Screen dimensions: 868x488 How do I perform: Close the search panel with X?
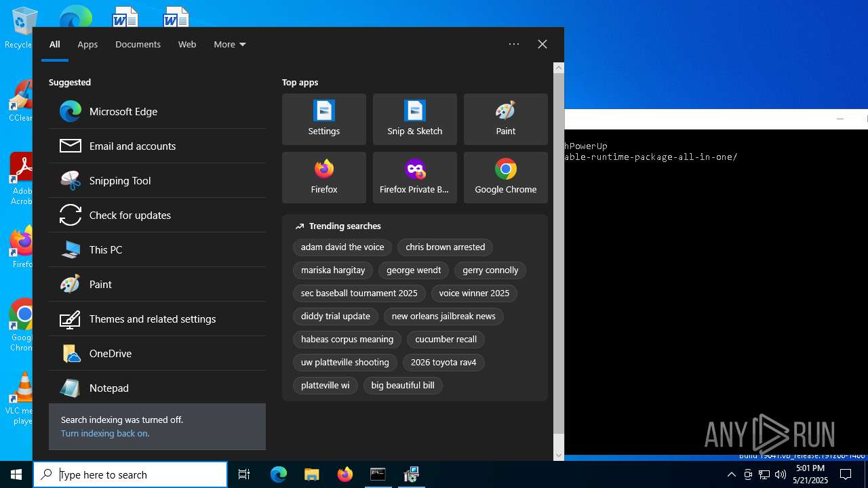click(x=542, y=44)
